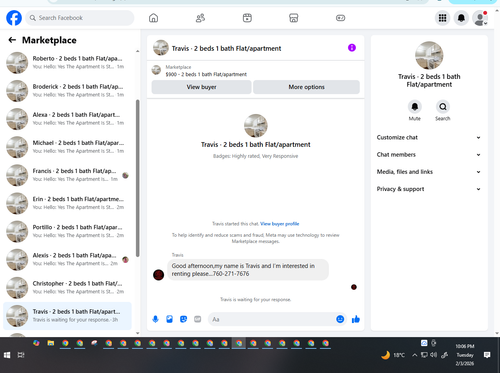Viewport: 500px width, 373px height.
Task: Click the scroll-down arrow of chat list
Action: coord(137,333)
